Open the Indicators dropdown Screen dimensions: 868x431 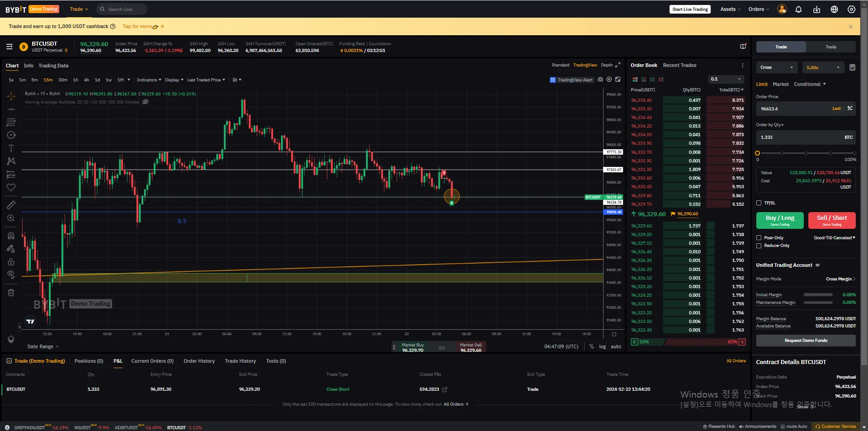(x=149, y=80)
